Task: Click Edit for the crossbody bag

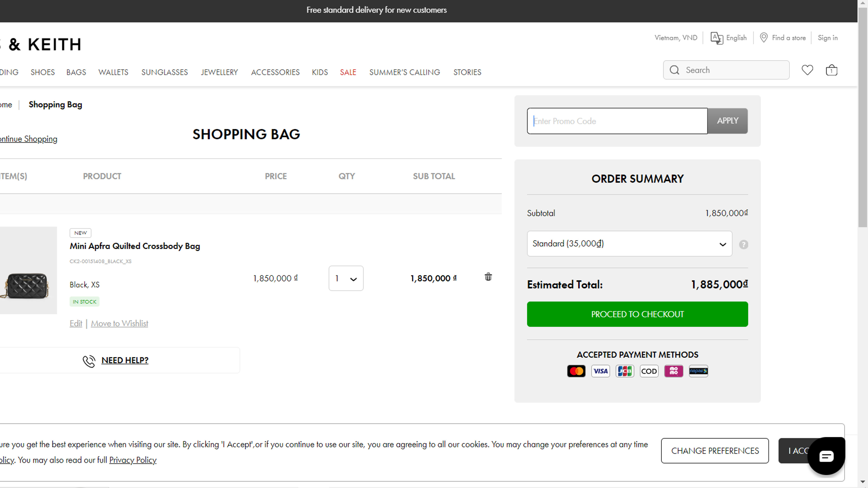Action: click(x=76, y=323)
